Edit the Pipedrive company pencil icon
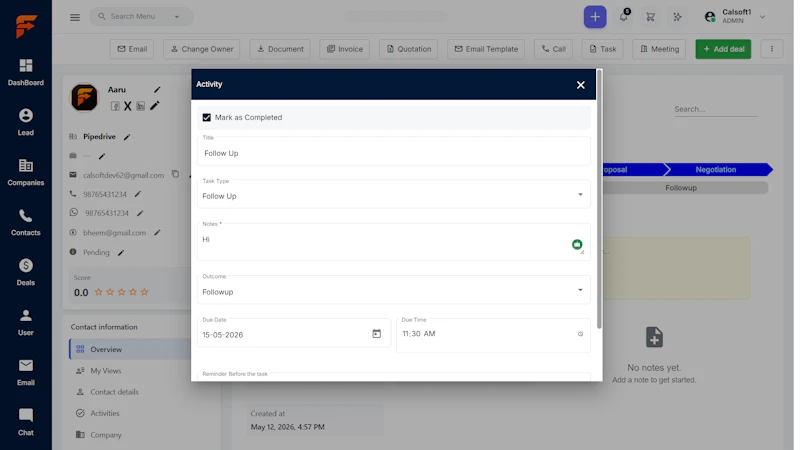 [127, 137]
